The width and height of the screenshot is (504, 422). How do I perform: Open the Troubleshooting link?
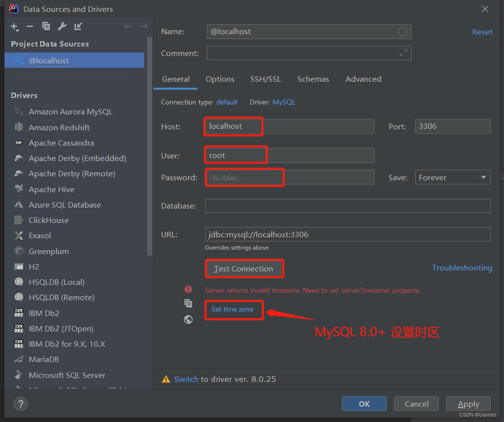coord(462,268)
